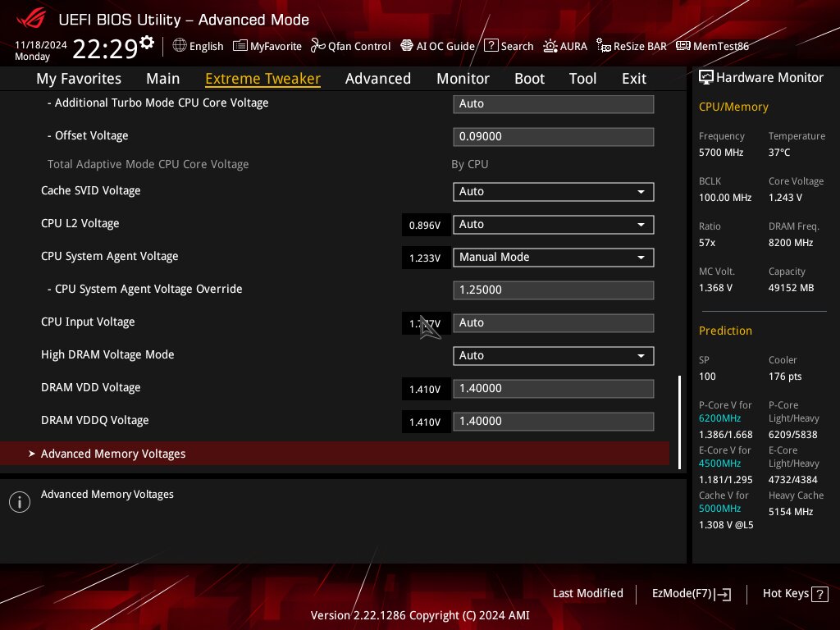Open the AURA lighting icon
This screenshot has height=630, width=840.
point(550,46)
